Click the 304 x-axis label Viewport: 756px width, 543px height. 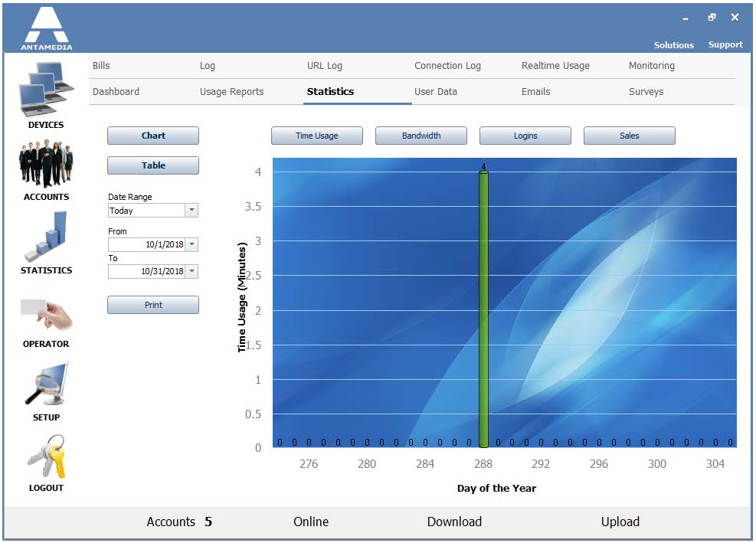[715, 464]
